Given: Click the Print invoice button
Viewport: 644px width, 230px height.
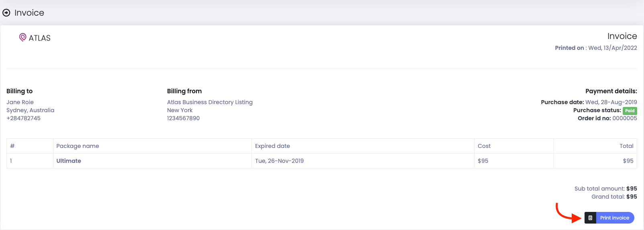Looking at the screenshot, I should (609, 218).
